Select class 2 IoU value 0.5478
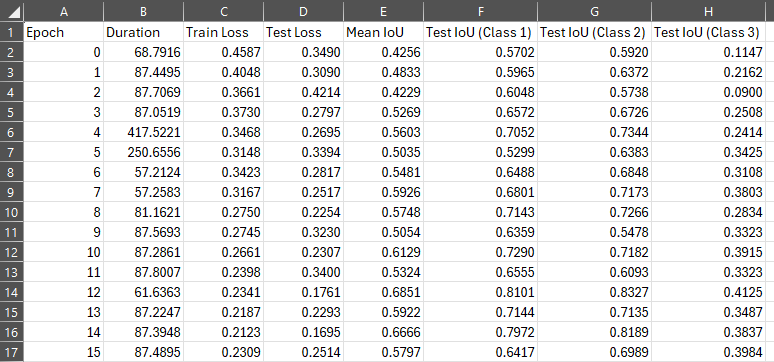Screen dimensions: 774x362 (594, 232)
